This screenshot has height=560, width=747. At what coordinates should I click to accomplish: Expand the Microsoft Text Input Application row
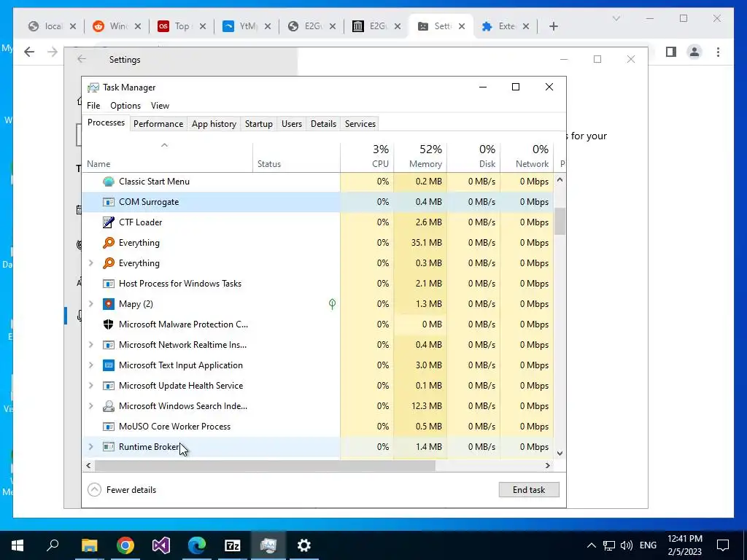coord(90,365)
